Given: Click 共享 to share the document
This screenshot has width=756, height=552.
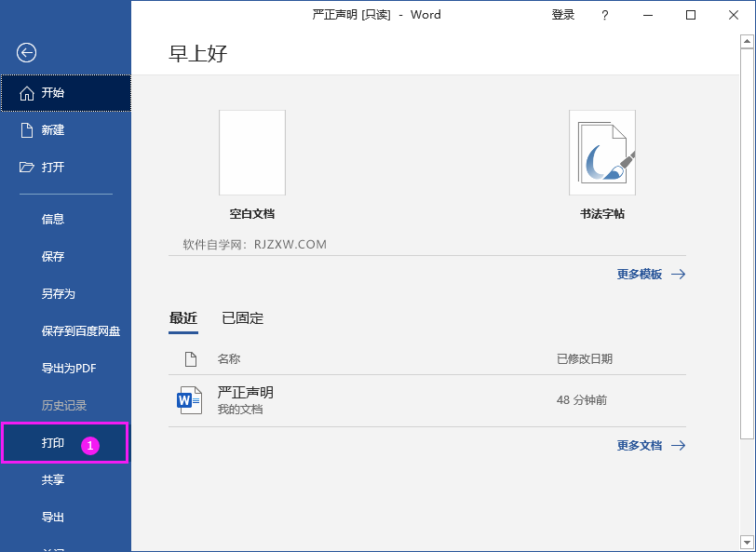Looking at the screenshot, I should 53,479.
